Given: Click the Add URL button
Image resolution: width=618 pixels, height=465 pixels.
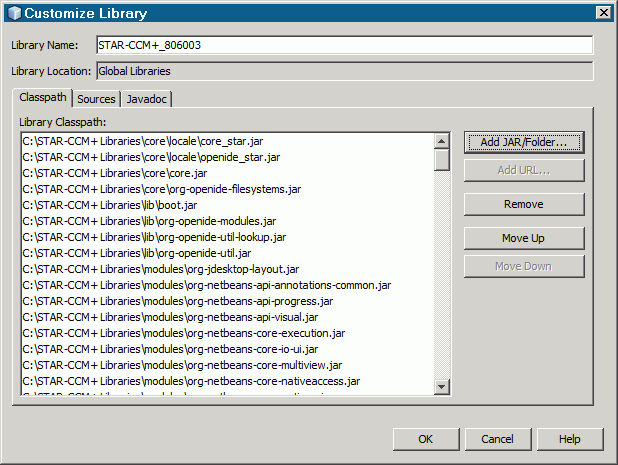Looking at the screenshot, I should click(x=524, y=170).
